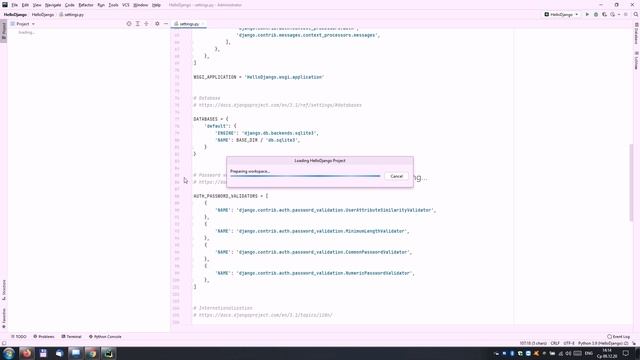Open Windows Start button
640x360 pixels.
coord(9,353)
